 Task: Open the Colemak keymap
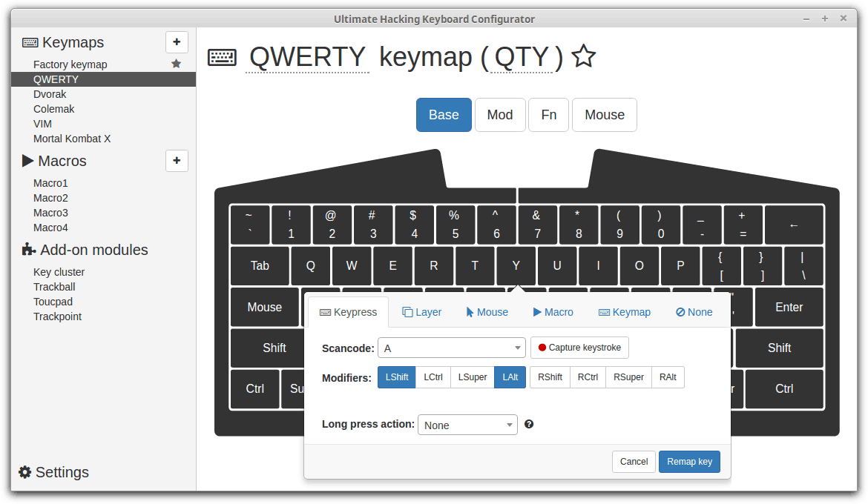(53, 109)
